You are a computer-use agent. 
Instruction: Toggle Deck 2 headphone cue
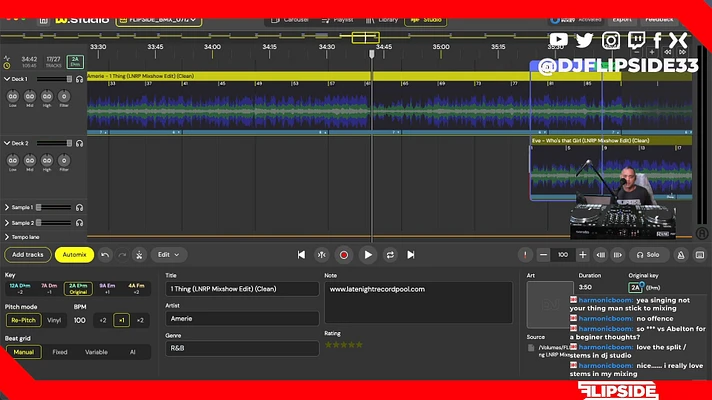pos(79,143)
